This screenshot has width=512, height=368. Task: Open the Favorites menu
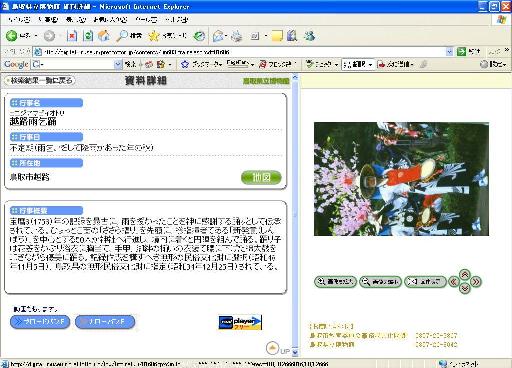tap(110, 20)
